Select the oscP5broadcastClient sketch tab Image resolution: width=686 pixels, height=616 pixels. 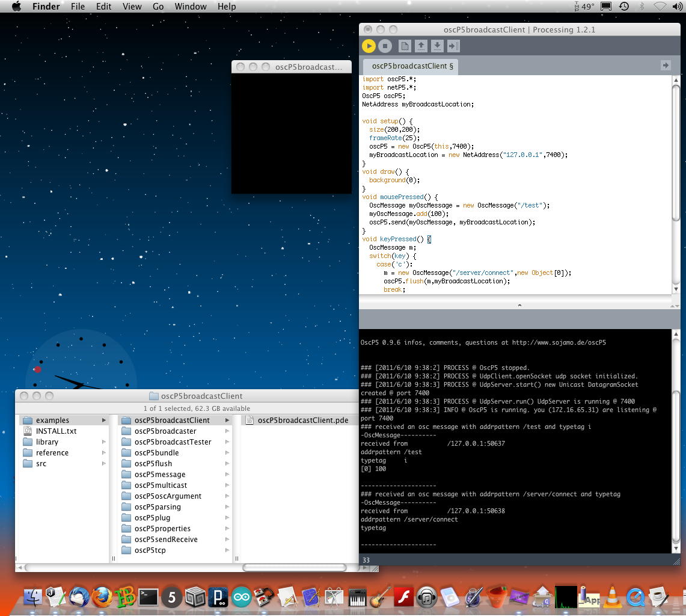click(412, 66)
